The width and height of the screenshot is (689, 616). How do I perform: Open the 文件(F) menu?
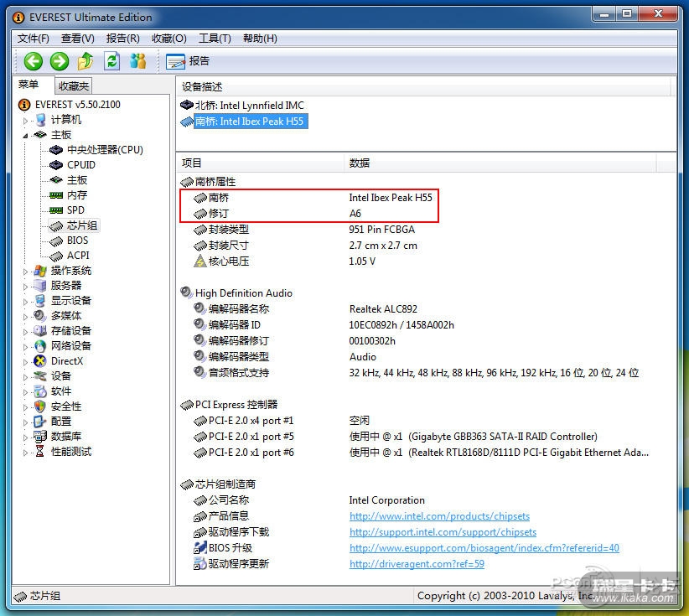point(34,39)
